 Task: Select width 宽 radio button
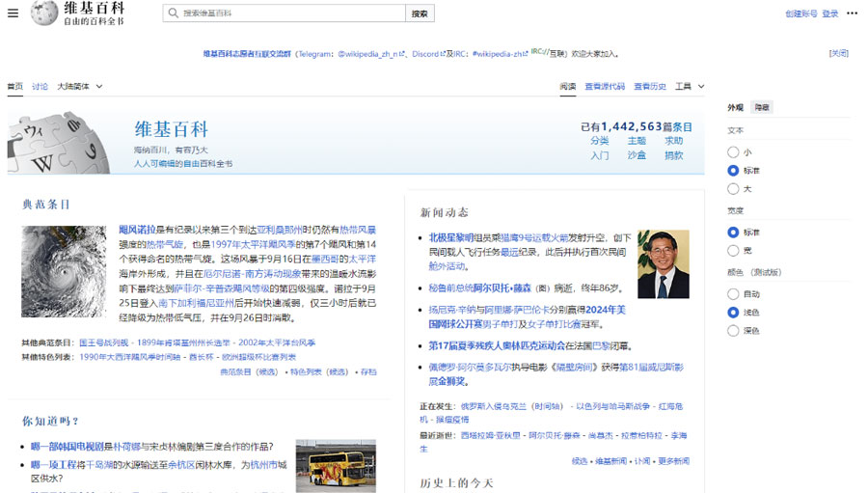click(x=733, y=251)
